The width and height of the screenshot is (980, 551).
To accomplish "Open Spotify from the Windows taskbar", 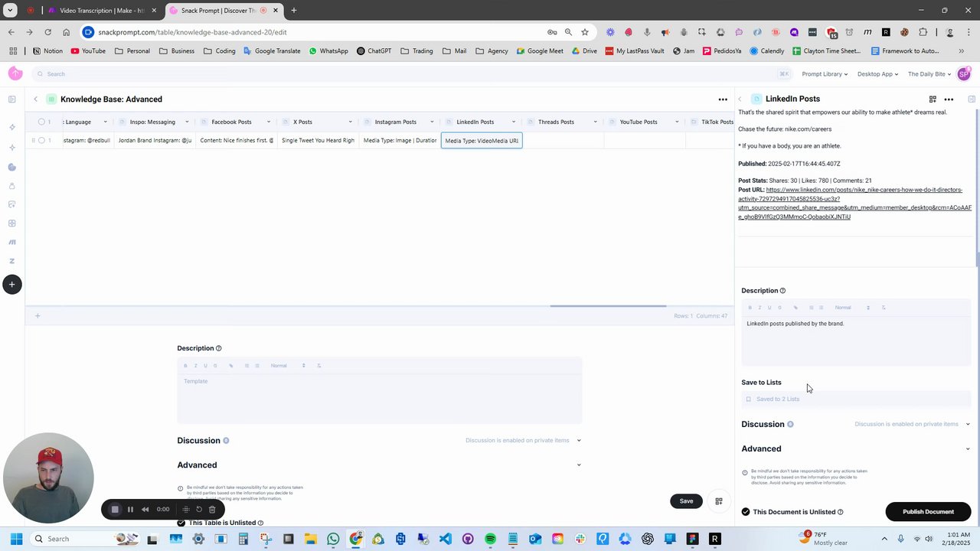I will 490,539.
